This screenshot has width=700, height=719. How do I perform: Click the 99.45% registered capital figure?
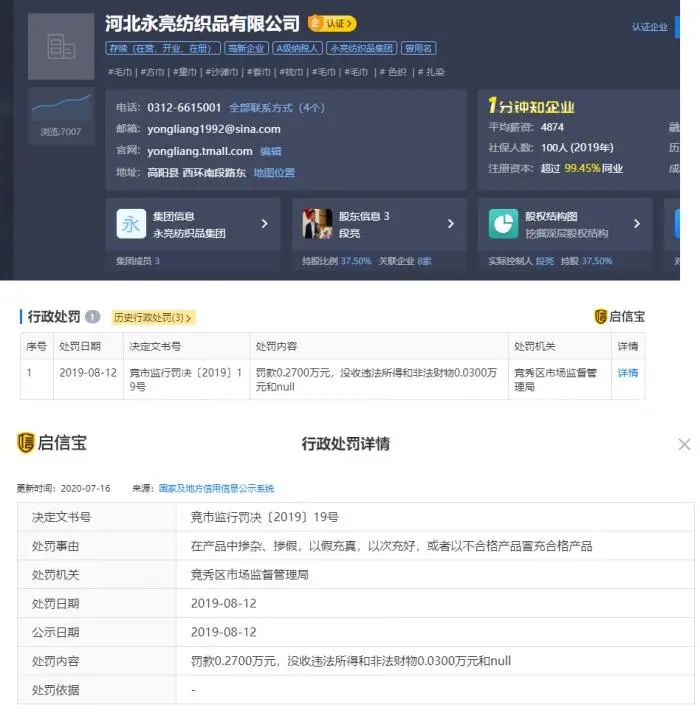click(x=582, y=169)
